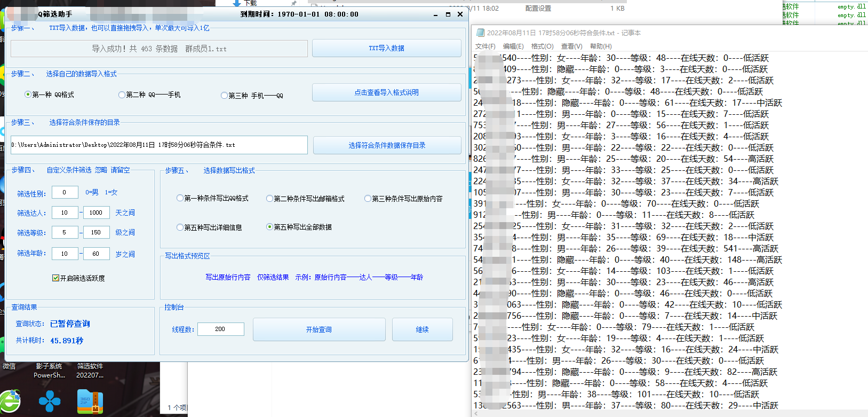Click the Notepad window title text
This screenshot has height=417, width=868.
(x=563, y=33)
